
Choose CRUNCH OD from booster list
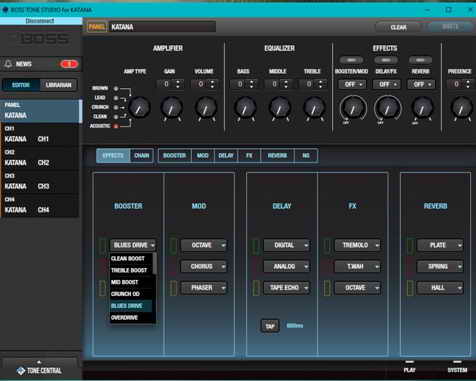(131, 294)
